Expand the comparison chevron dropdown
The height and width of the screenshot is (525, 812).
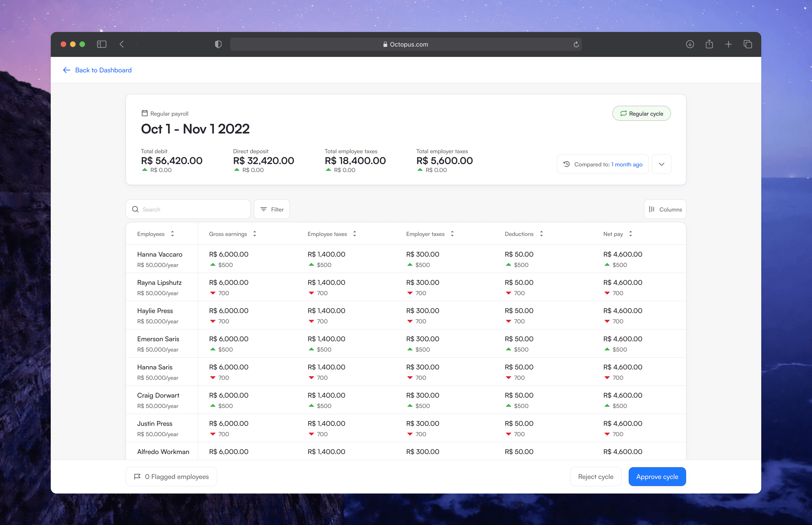tap(661, 164)
